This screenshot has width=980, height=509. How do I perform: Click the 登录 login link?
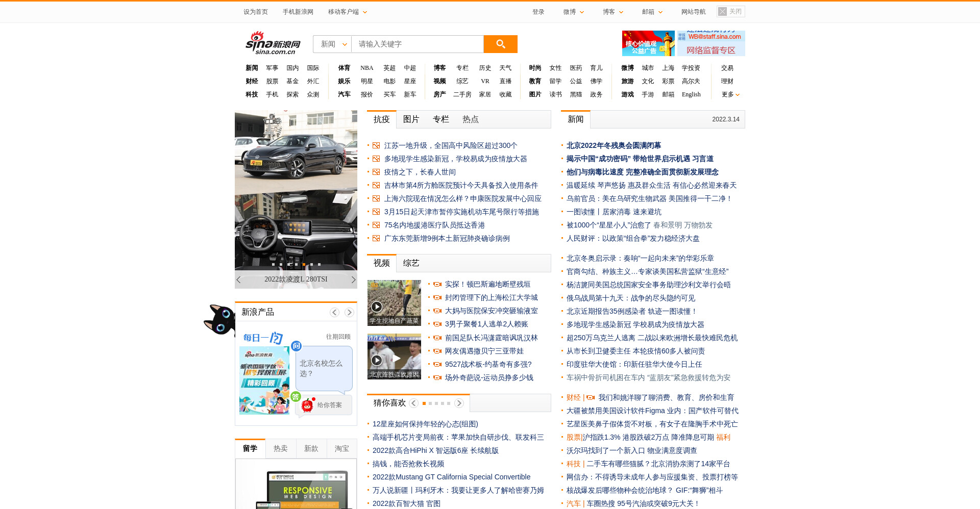point(538,12)
